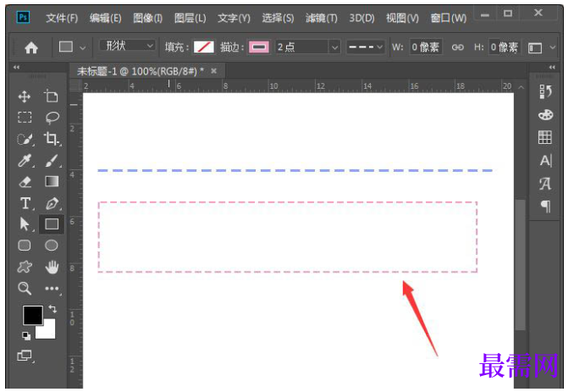This screenshot has width=574, height=392.
Task: Click the black foreground color swatch
Action: click(32, 315)
